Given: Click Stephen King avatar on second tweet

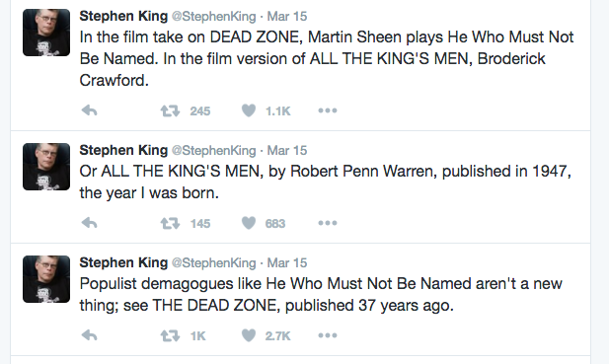Looking at the screenshot, I should coord(46,167).
